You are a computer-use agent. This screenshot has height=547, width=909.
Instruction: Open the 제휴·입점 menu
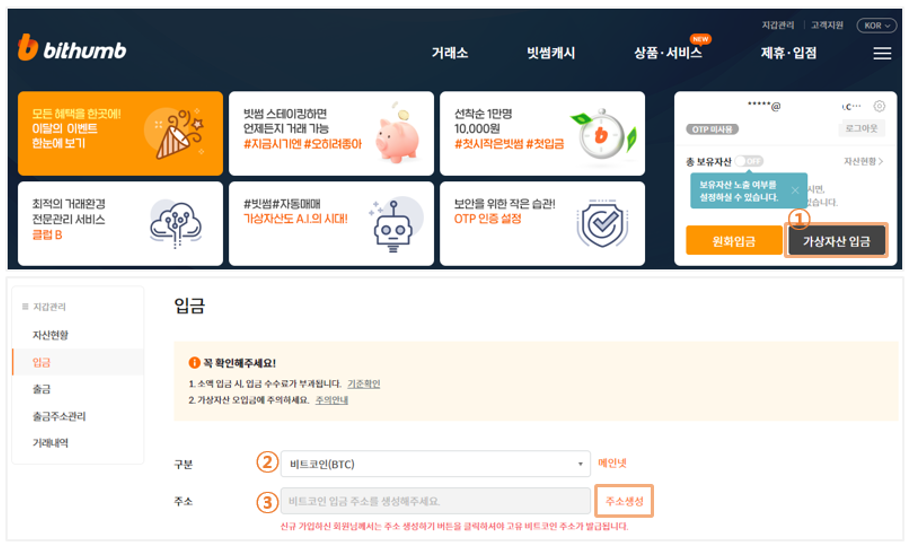click(x=788, y=53)
